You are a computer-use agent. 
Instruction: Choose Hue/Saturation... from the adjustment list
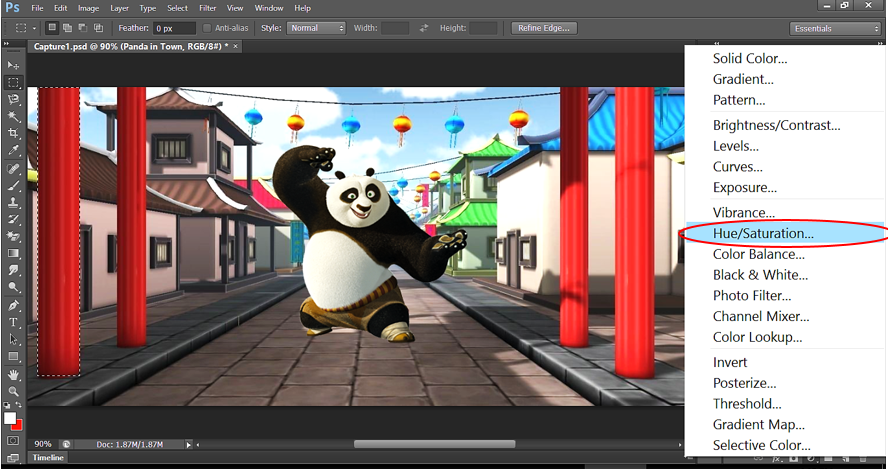pyautogui.click(x=785, y=233)
